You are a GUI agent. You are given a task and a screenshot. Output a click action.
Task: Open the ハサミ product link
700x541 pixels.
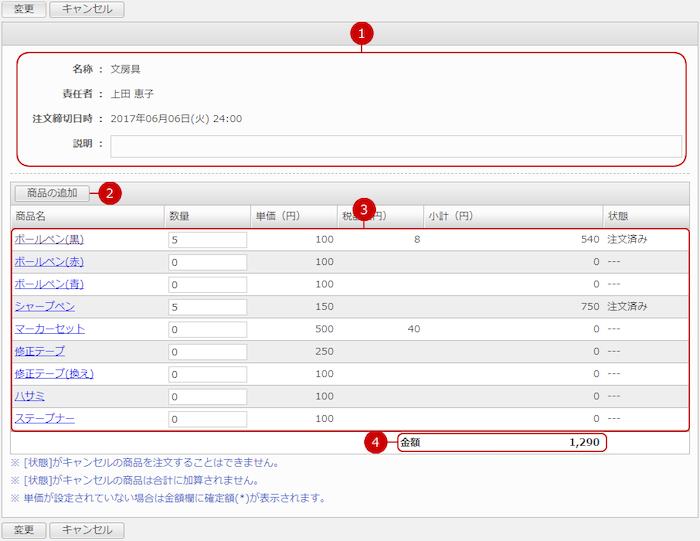tap(31, 396)
